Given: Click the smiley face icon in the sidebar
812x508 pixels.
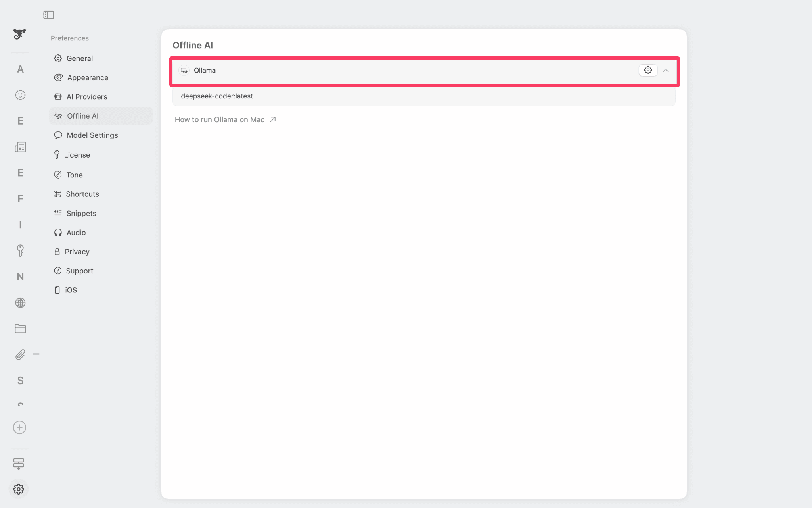Looking at the screenshot, I should click(x=20, y=95).
